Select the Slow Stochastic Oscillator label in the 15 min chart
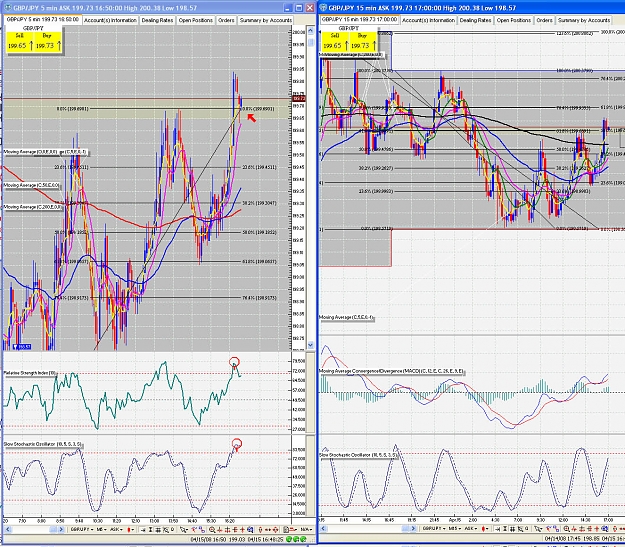Image resolution: width=625 pixels, height=547 pixels. click(358, 455)
